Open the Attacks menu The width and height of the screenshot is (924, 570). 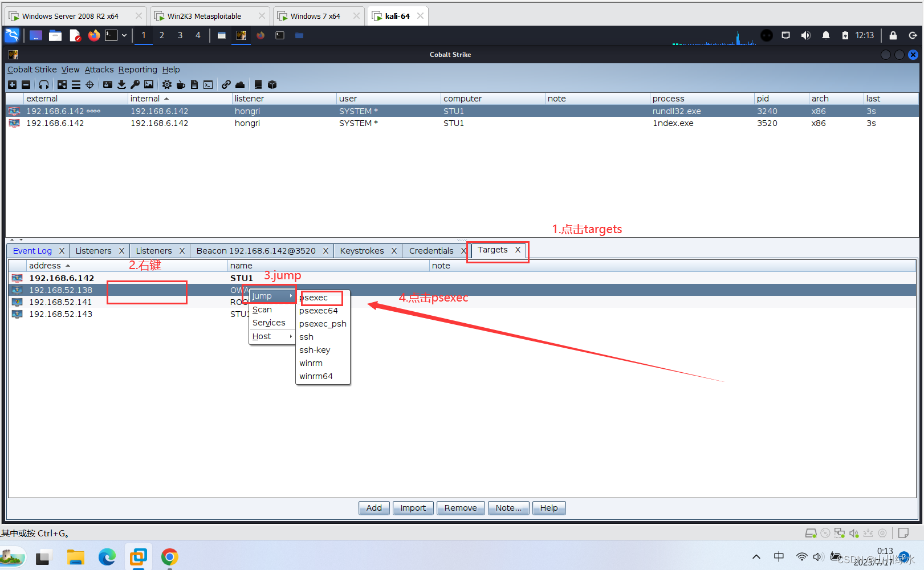coord(99,70)
